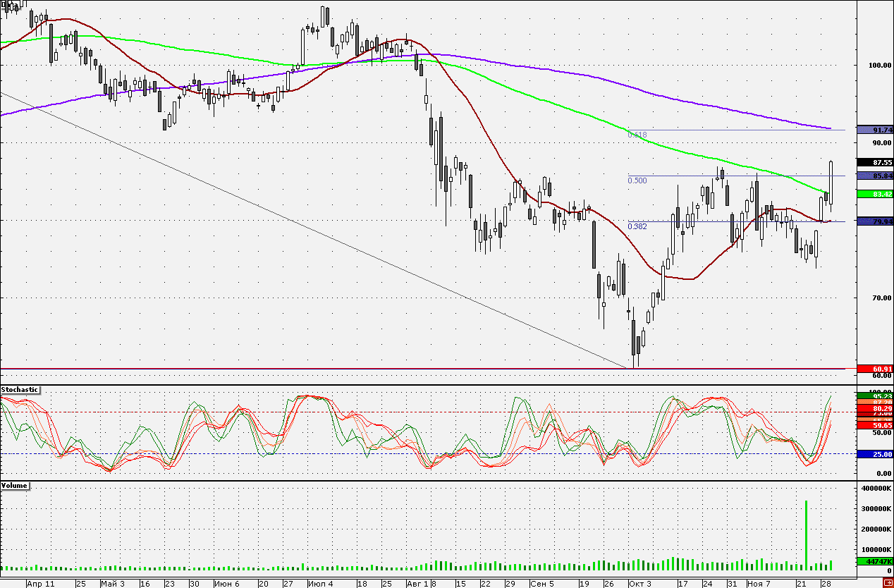Select the 0.500 Fibonacci level label
Screen dimensions: 894x588
tap(637, 180)
